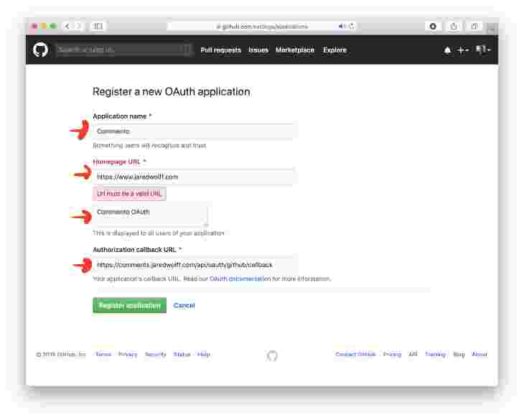Open the Privacy footer link
Viewport: 524px width, 420px height.
(128, 354)
